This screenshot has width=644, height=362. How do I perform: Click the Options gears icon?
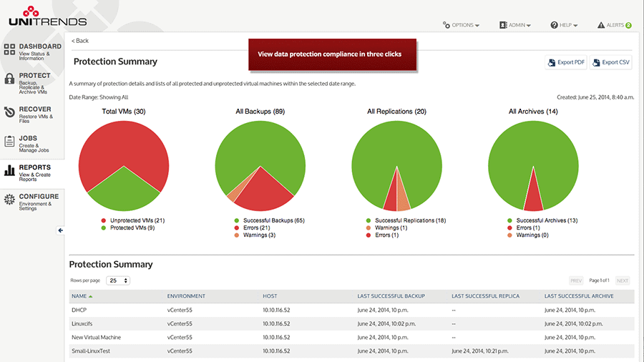point(446,25)
